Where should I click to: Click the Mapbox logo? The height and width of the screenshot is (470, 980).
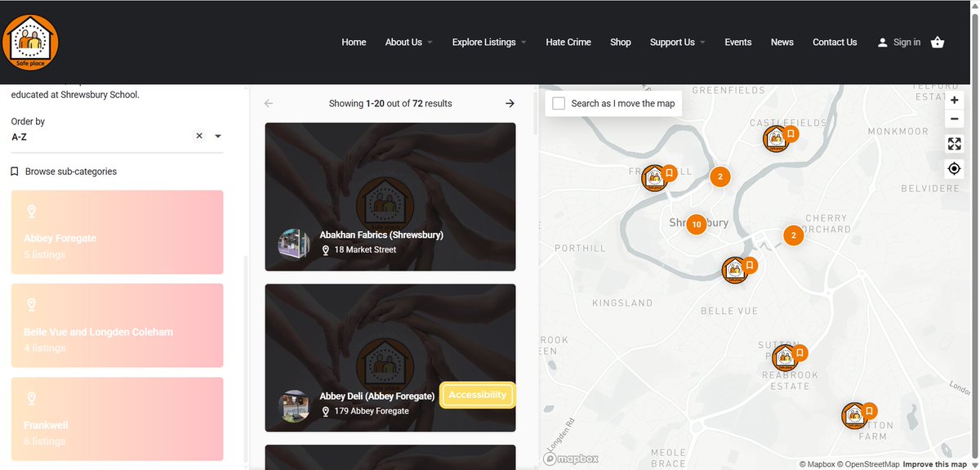(572, 459)
